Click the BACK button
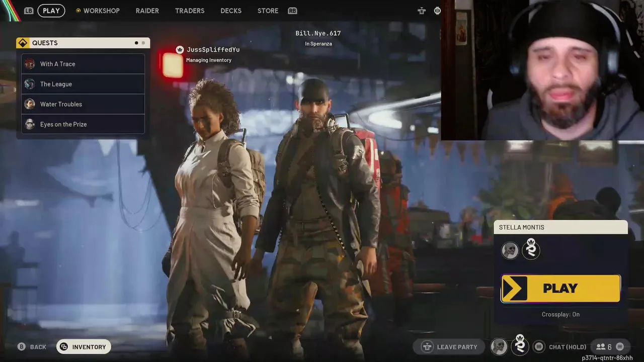644x362 pixels. 32,347
